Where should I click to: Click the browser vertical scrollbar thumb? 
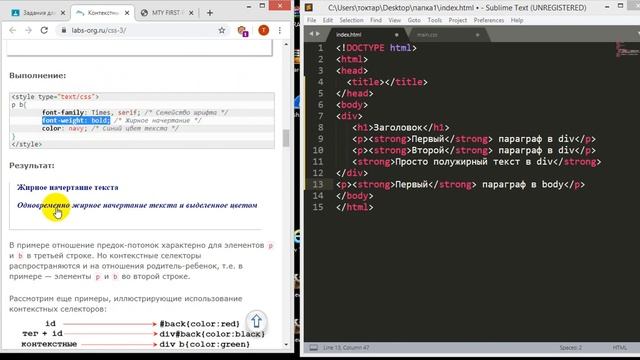(x=286, y=138)
